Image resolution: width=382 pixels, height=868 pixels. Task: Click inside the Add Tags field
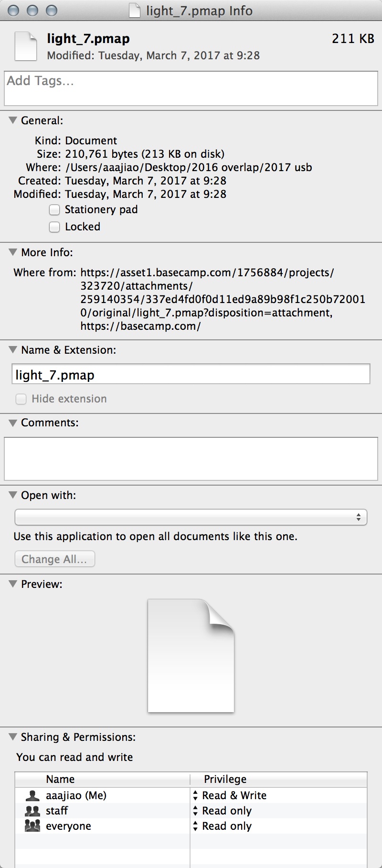pyautogui.click(x=190, y=88)
